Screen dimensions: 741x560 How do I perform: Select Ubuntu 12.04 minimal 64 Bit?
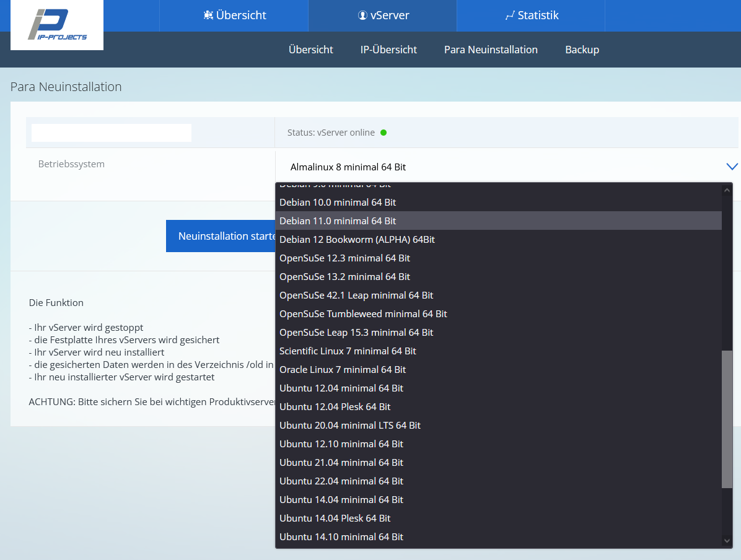point(498,388)
